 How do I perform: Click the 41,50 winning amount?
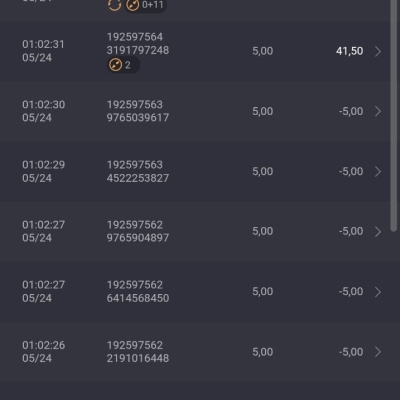[349, 51]
